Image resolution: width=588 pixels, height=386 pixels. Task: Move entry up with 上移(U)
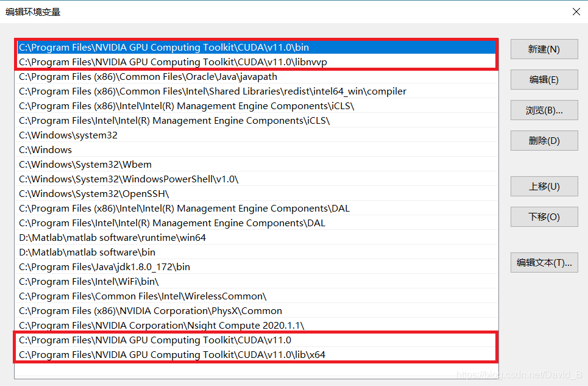click(544, 186)
